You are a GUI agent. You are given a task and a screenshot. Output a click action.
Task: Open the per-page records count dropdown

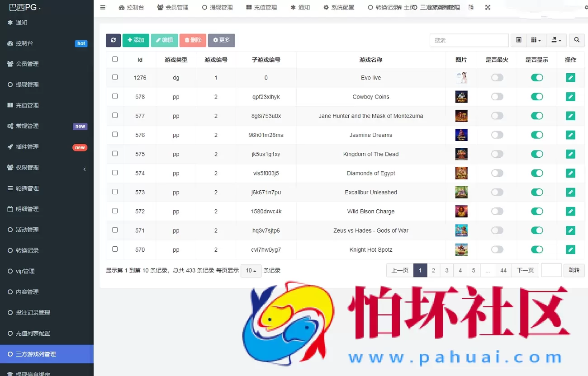251,270
